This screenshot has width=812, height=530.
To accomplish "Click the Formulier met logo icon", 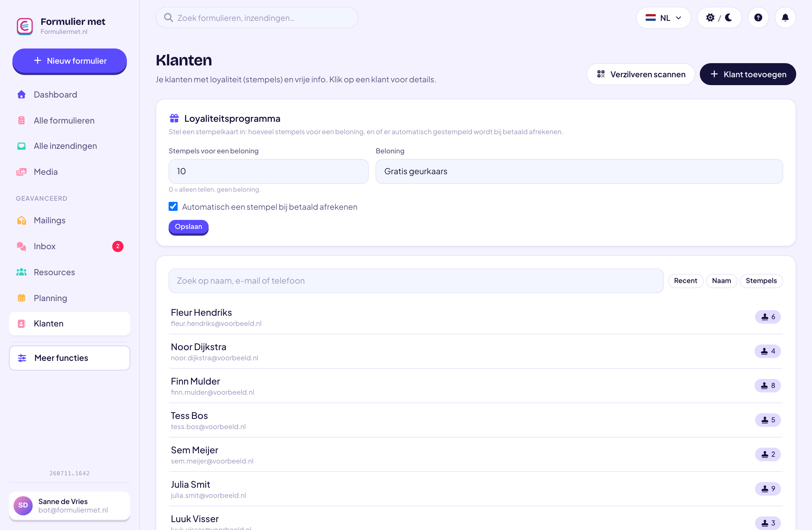I will tap(25, 26).
